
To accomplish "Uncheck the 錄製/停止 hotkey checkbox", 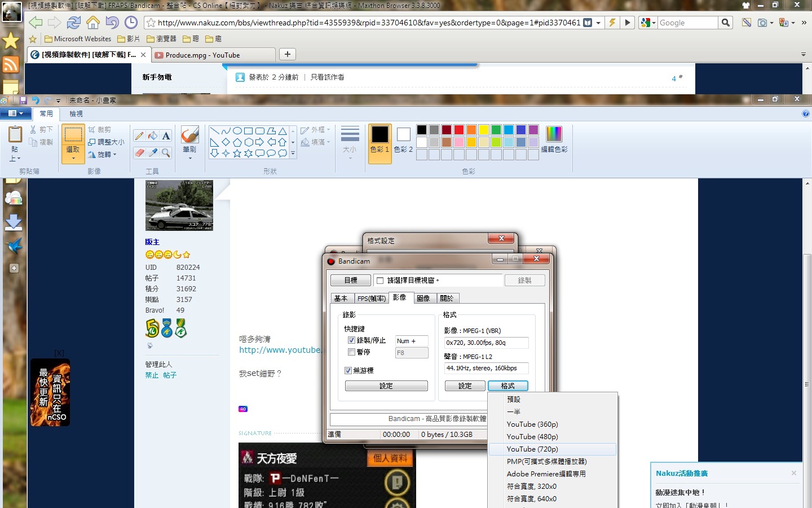I will (351, 340).
